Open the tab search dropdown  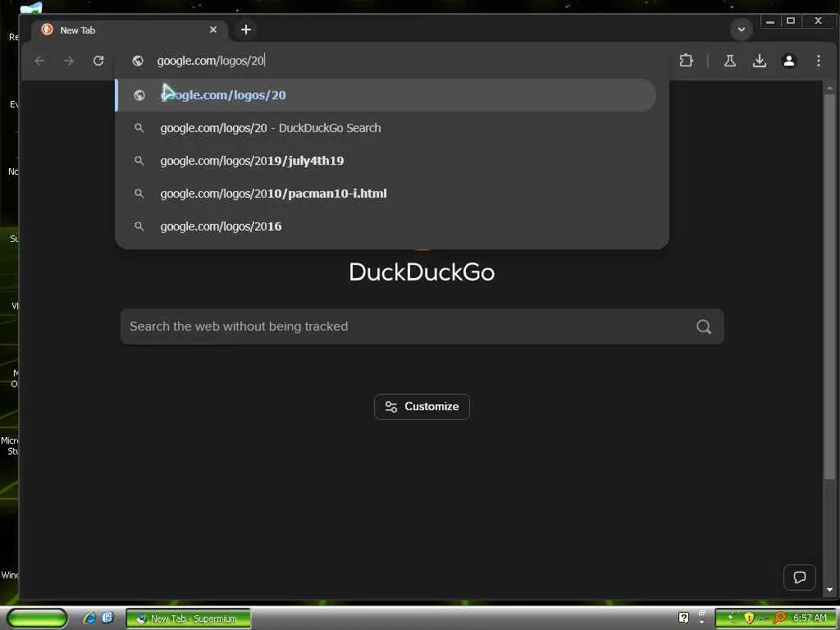click(x=742, y=29)
